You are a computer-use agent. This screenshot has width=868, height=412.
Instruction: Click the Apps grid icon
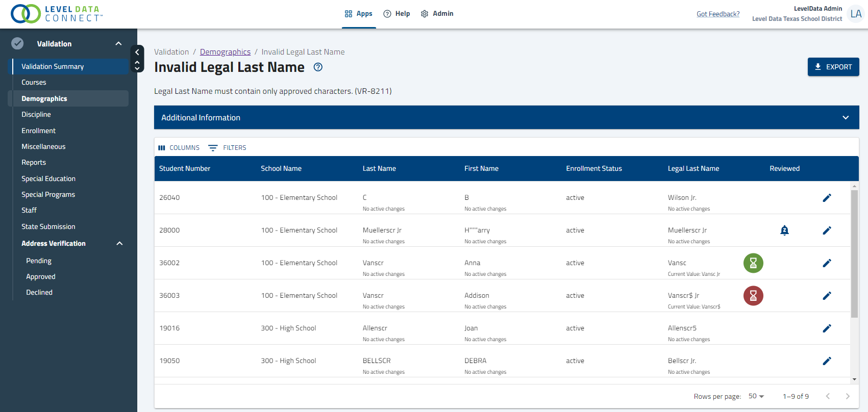pos(349,14)
